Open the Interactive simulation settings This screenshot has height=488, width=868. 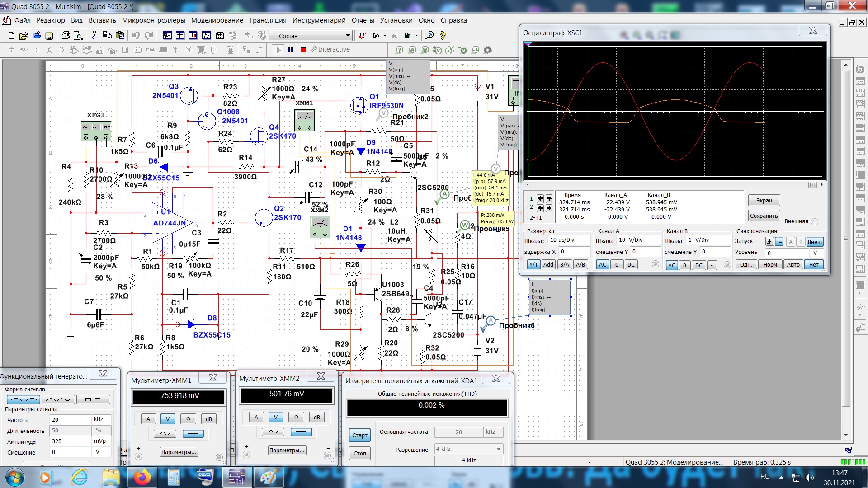pos(330,49)
